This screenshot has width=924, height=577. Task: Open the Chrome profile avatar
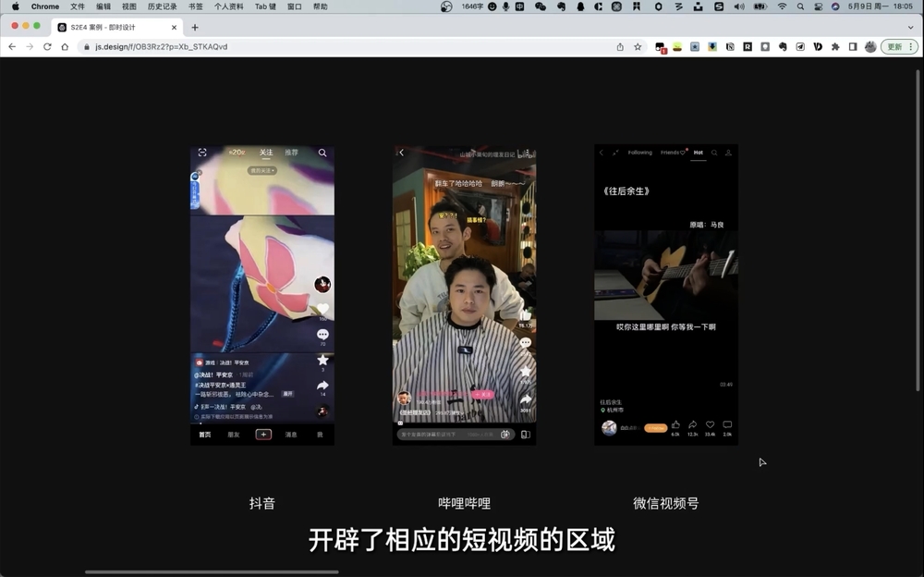[870, 46]
